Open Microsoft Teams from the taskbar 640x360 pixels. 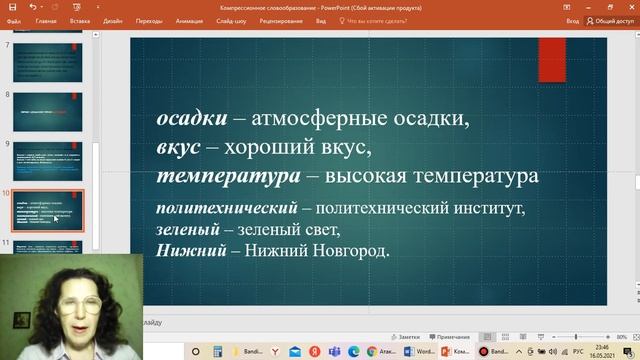[x=334, y=351]
